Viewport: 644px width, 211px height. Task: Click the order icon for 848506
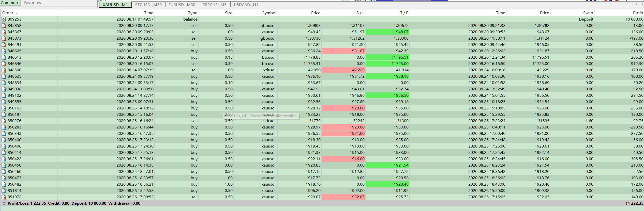4,70
